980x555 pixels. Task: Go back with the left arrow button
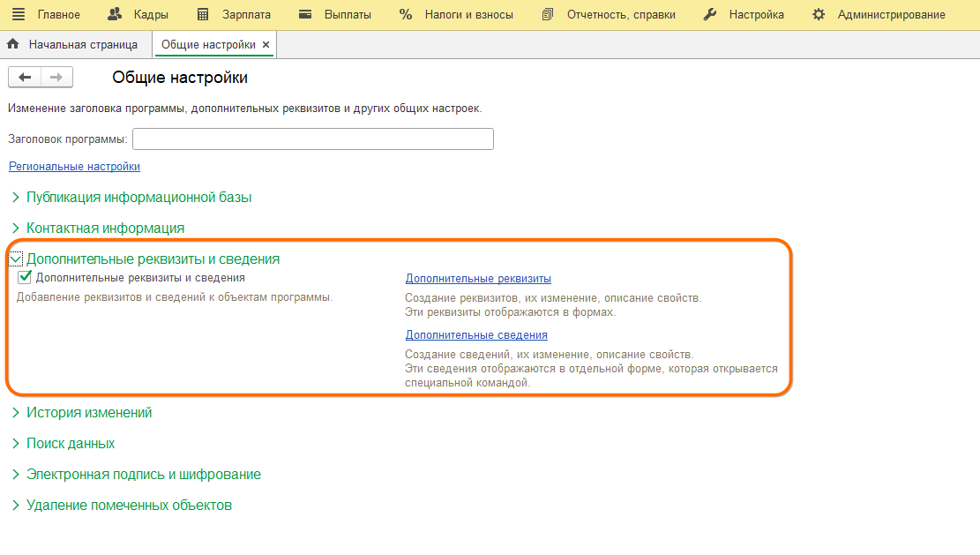point(25,77)
